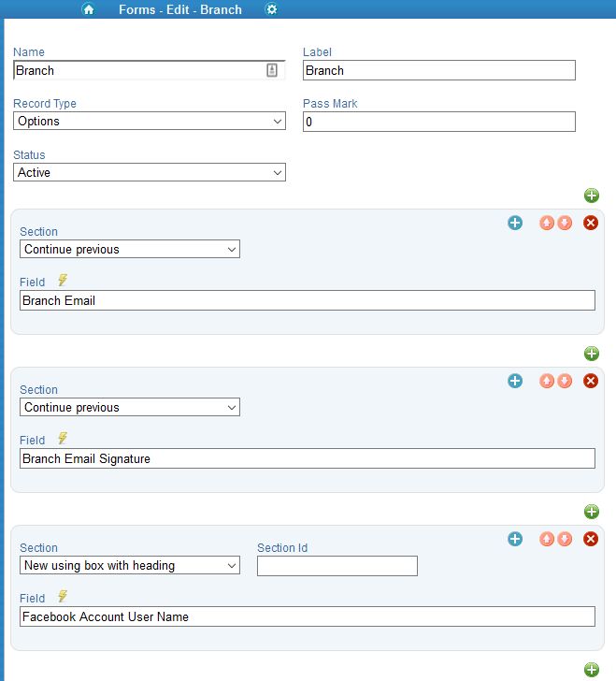616x681 pixels.
Task: Click the empty Section Id field
Action: tap(337, 566)
